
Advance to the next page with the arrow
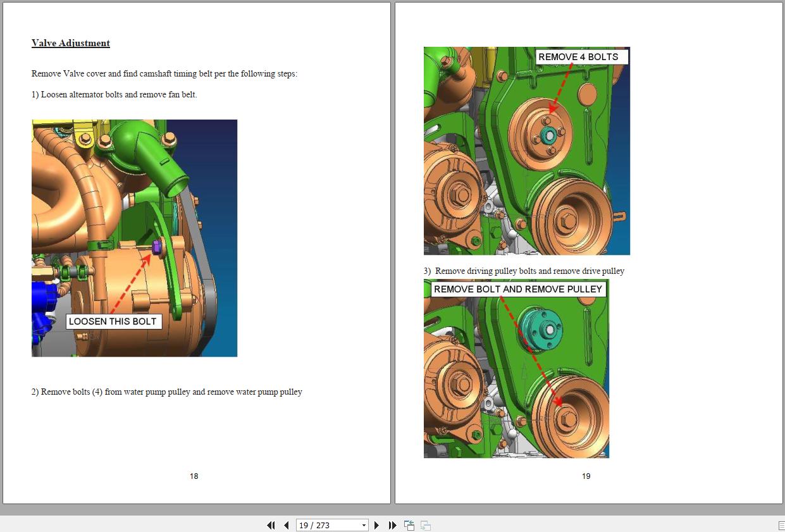tap(376, 525)
